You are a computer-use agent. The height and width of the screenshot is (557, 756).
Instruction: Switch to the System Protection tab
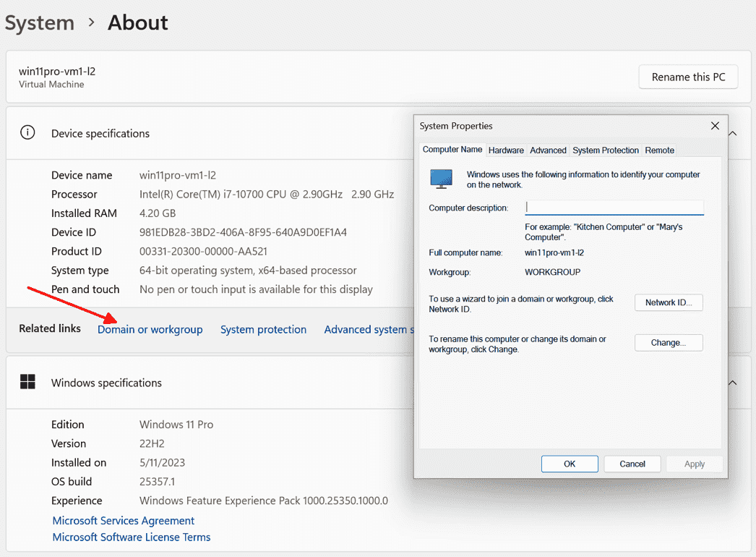click(x=606, y=150)
